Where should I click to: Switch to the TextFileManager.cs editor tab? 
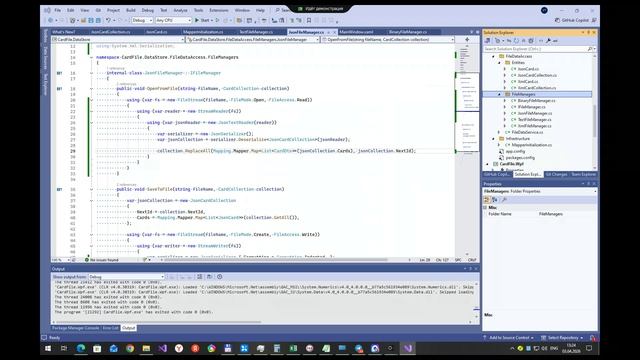click(256, 32)
